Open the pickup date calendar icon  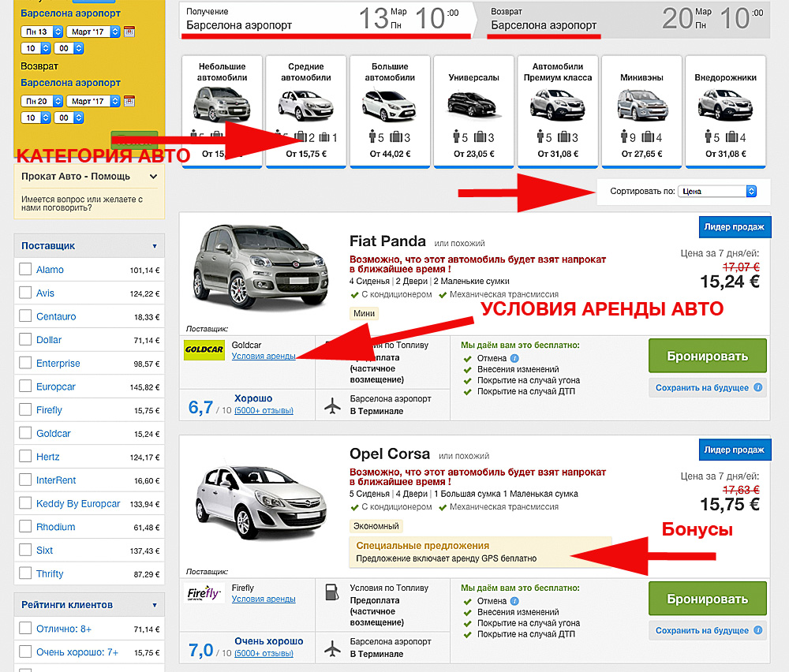tap(129, 32)
